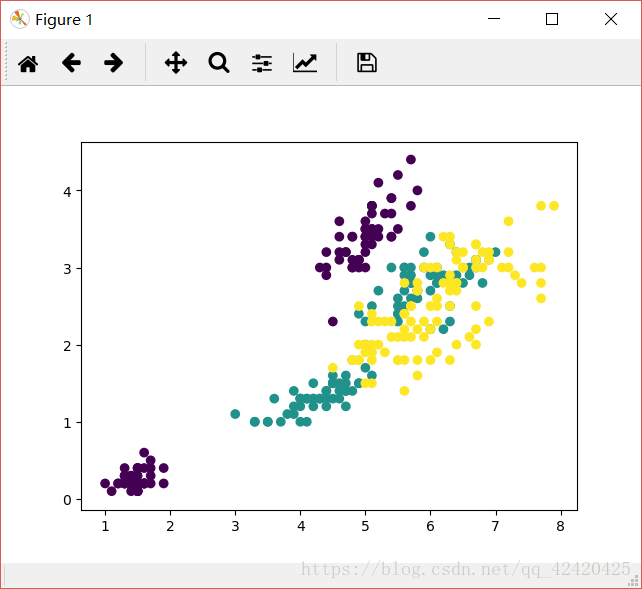642x589 pixels.
Task: Click the y-axis tick label 2
Action: click(x=67, y=346)
